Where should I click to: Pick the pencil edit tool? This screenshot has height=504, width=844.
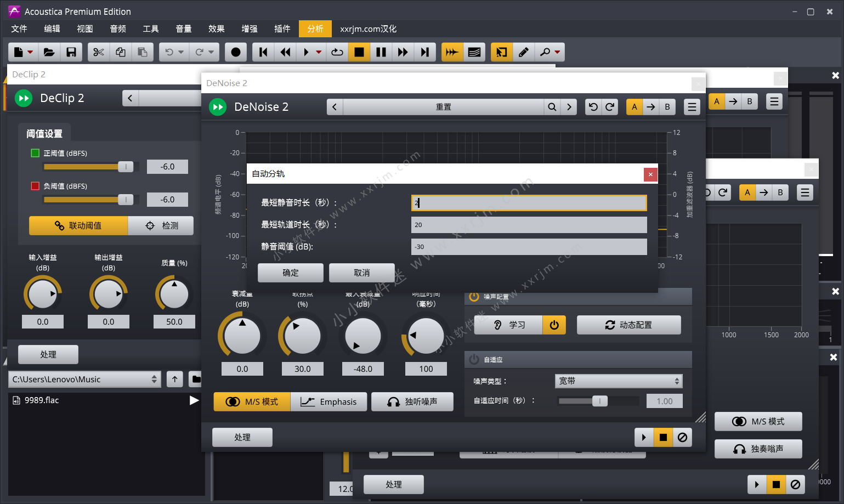(x=524, y=52)
